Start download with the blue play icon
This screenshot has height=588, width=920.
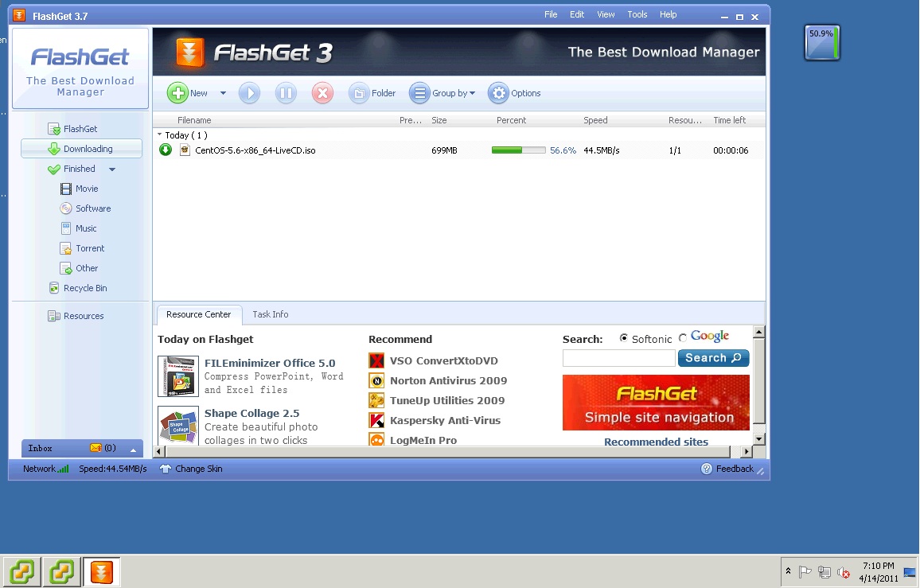(x=249, y=93)
